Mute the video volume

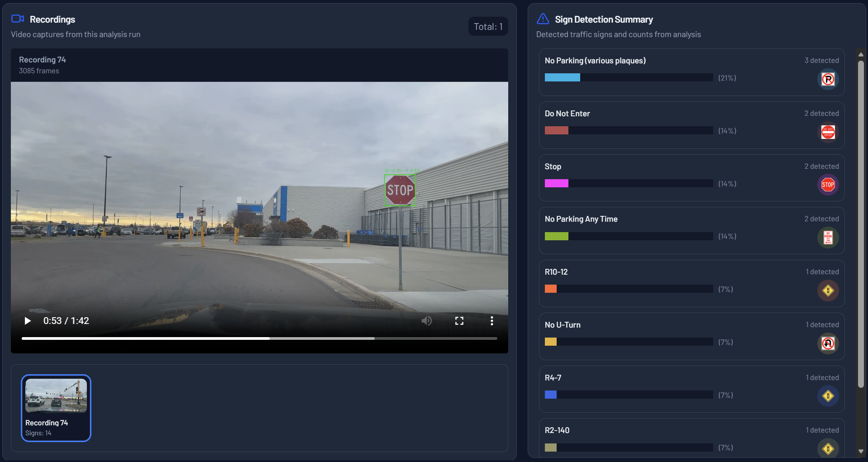coord(426,321)
